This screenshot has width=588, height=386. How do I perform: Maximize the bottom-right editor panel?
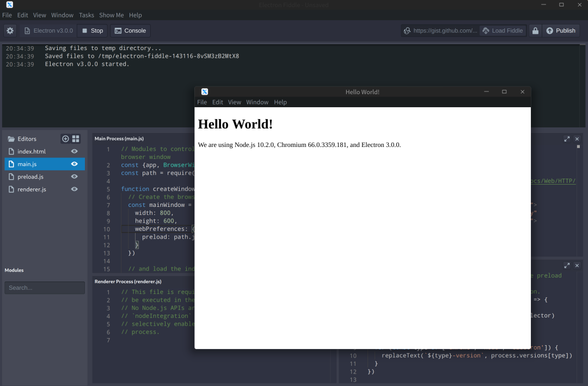[567, 266]
